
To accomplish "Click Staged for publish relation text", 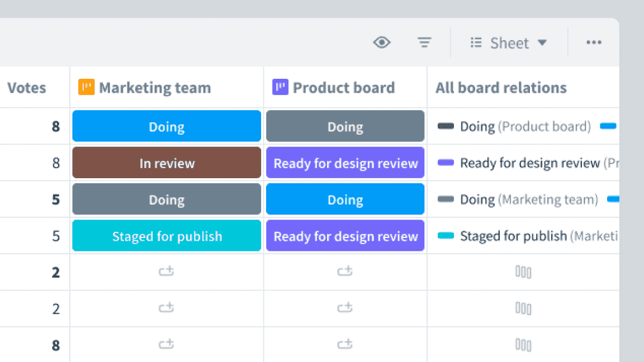I will click(513, 236).
